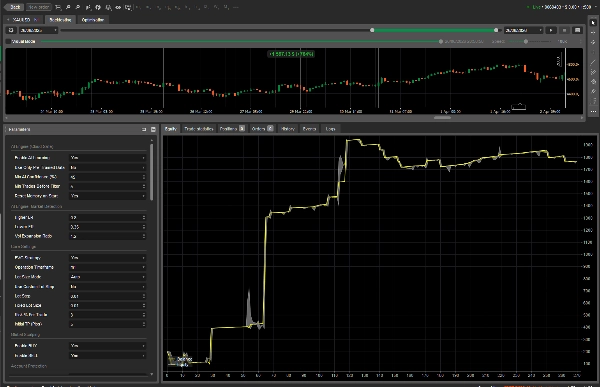
Task: Open the Trade statistics tab
Action: click(199, 129)
